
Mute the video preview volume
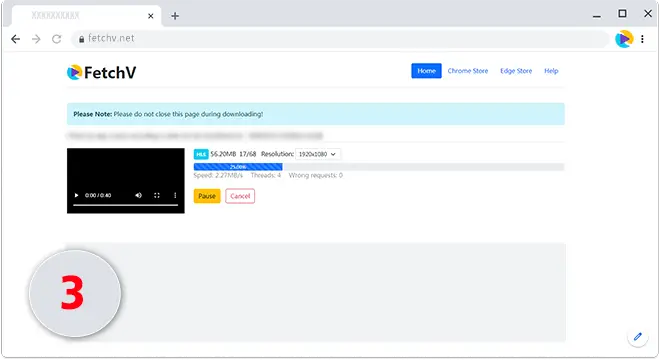point(138,195)
